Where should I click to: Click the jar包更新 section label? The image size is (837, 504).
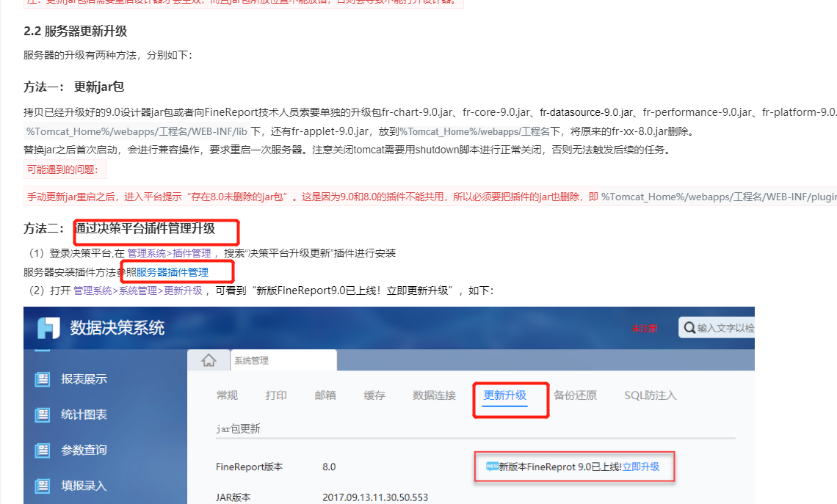238,428
